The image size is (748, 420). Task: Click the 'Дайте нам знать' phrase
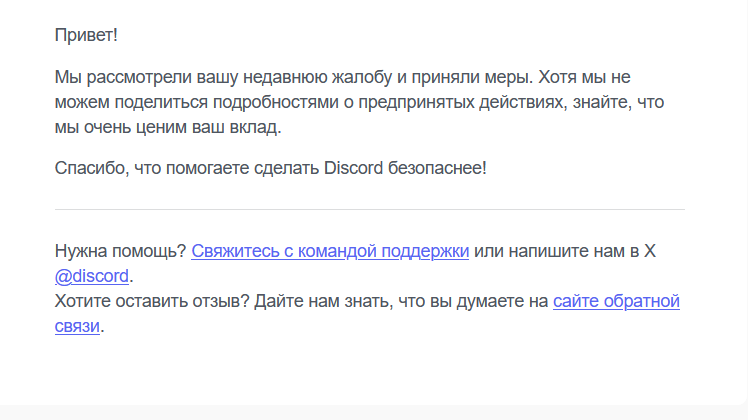321,301
